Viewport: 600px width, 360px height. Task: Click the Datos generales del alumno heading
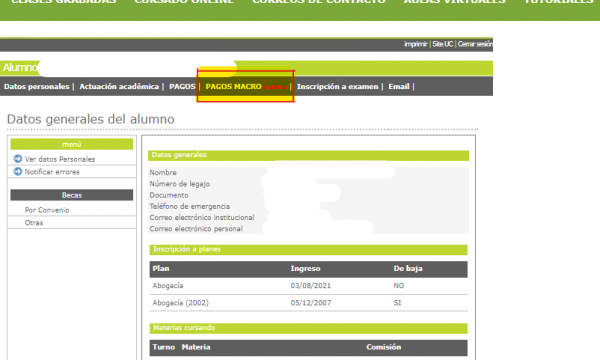point(91,119)
